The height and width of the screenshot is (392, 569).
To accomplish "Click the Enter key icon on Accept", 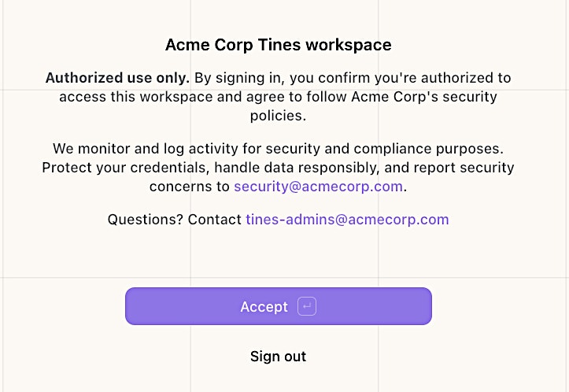I will point(307,307).
